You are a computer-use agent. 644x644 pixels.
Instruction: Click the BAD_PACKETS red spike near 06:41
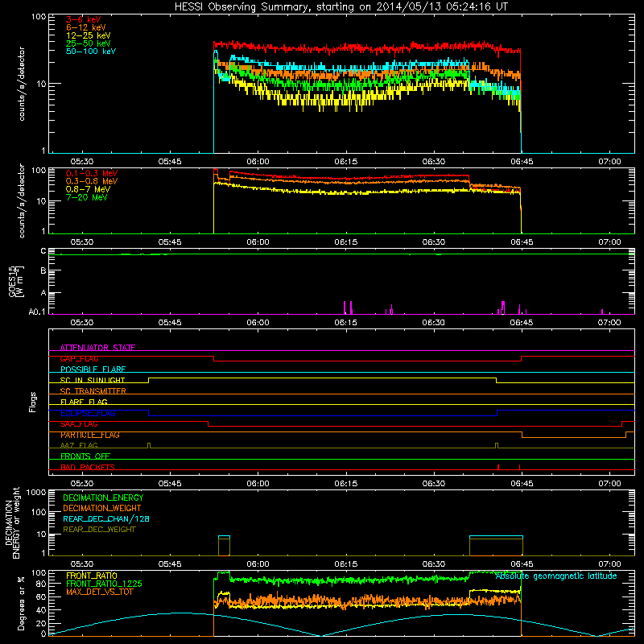coord(498,467)
